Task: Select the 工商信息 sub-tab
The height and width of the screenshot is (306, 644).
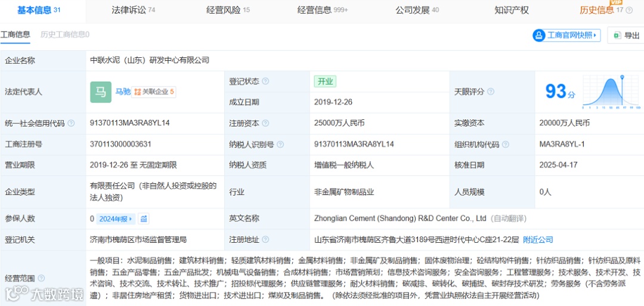Action: click(x=15, y=35)
